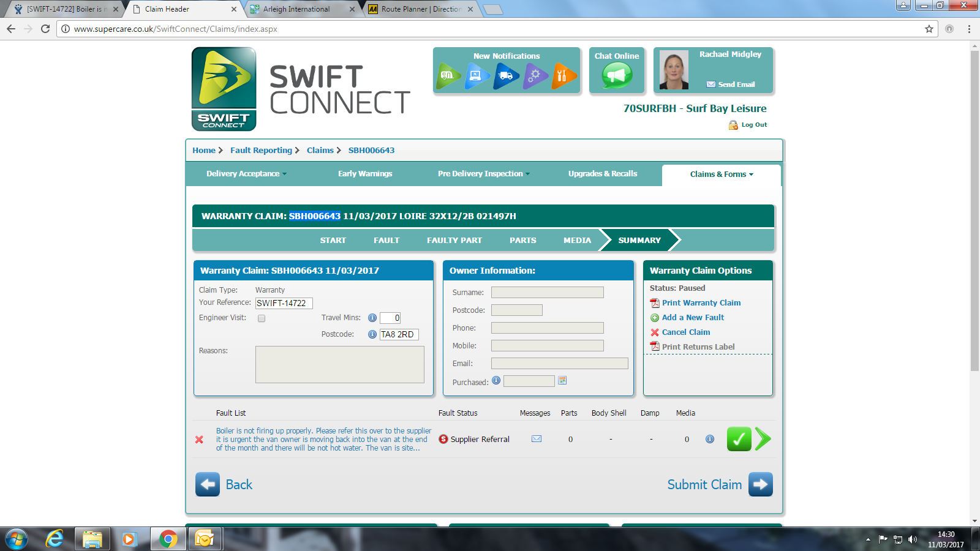Click the Print Warranty Claim link
Viewport: 980px width, 551px height.
[701, 303]
